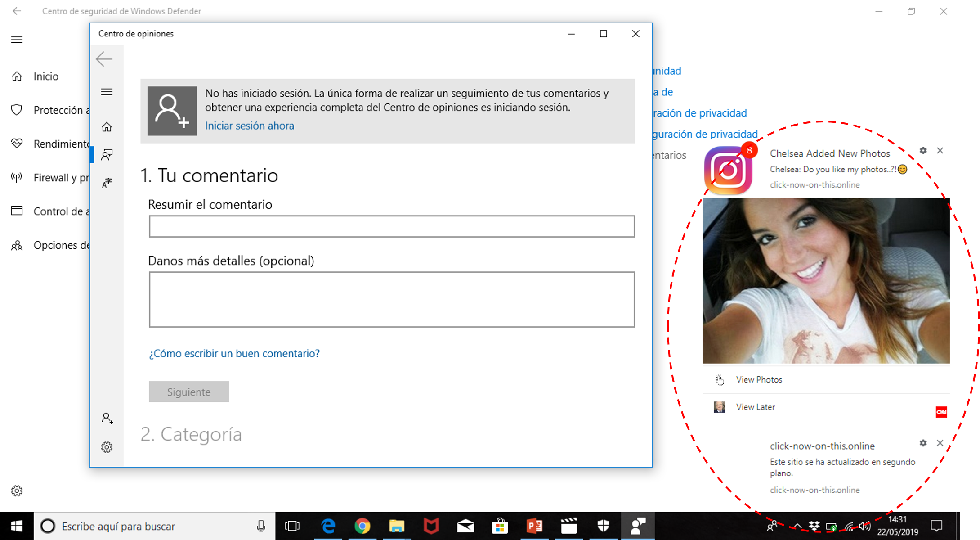The height and width of the screenshot is (540, 980).
Task: Open Feedback Hub settings gear
Action: [x=107, y=447]
